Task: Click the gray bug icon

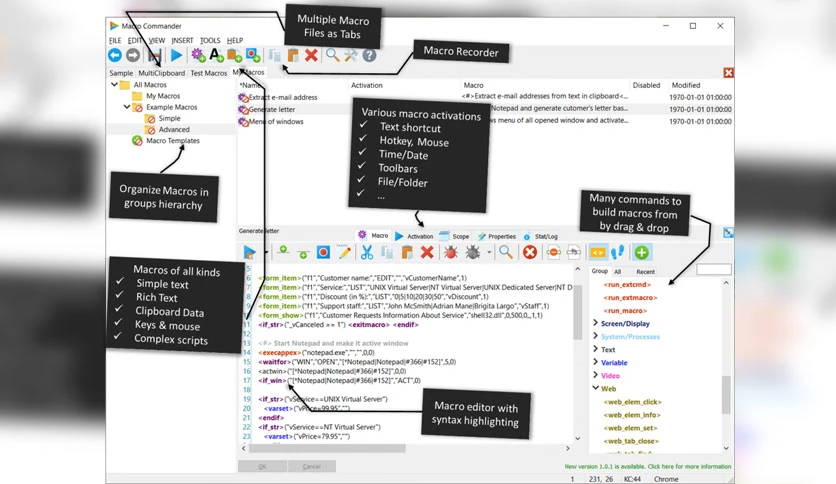Action: (x=472, y=252)
